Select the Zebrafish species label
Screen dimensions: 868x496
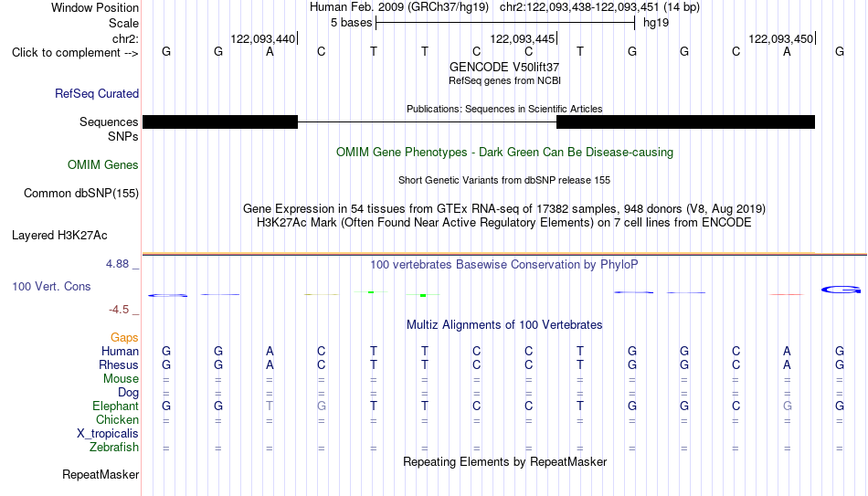click(x=114, y=448)
